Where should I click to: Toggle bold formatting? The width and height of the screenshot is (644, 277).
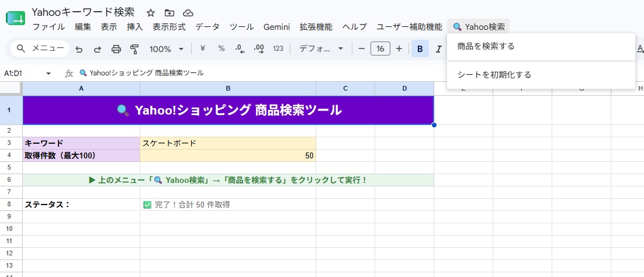(x=420, y=49)
